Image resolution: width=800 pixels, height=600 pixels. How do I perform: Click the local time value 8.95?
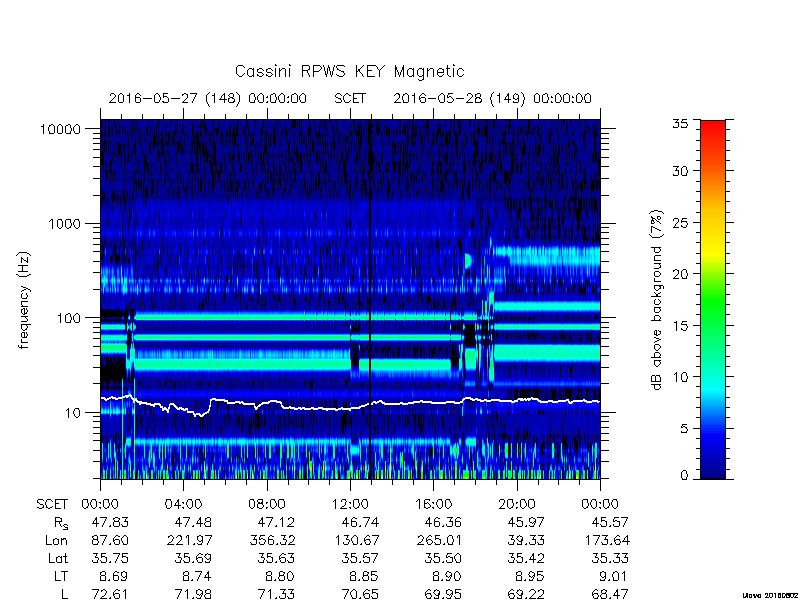coord(530,577)
